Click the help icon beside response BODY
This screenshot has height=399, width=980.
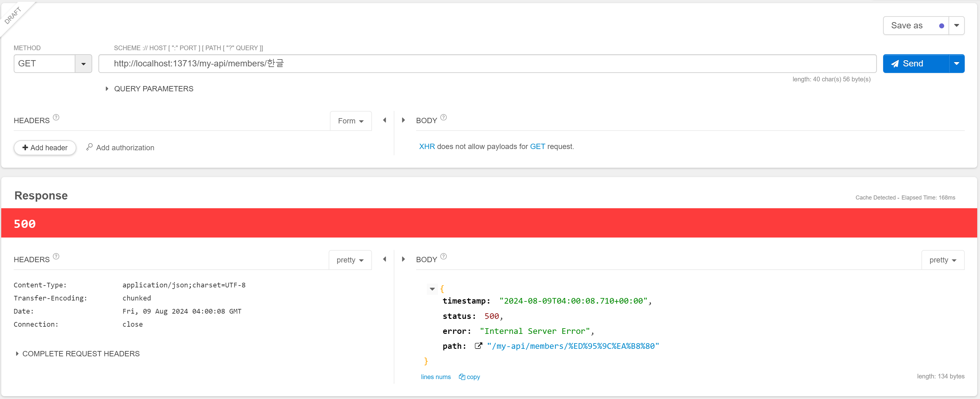pos(443,256)
